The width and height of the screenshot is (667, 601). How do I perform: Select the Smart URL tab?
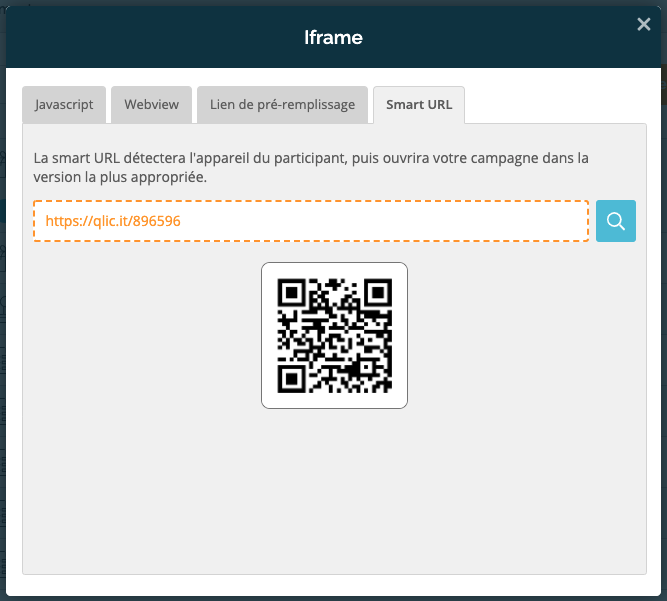pyautogui.click(x=419, y=105)
